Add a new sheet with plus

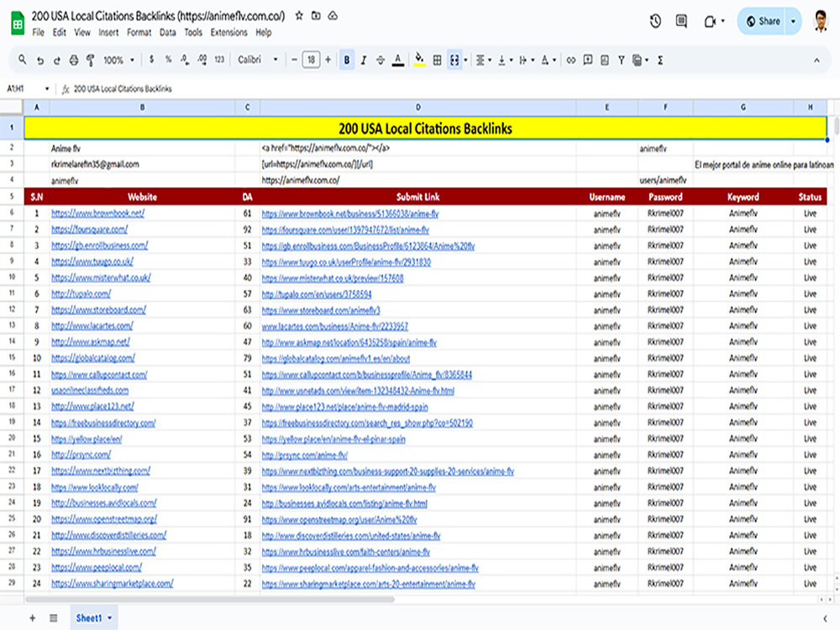coord(32,617)
